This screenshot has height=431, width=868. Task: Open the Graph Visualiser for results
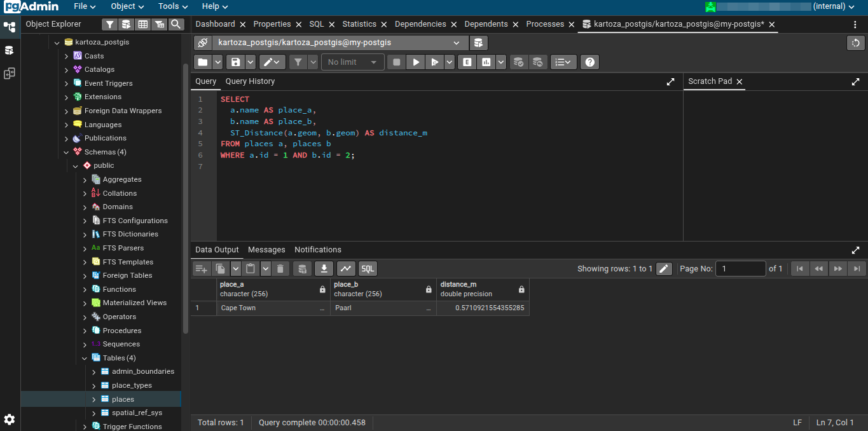(x=346, y=269)
